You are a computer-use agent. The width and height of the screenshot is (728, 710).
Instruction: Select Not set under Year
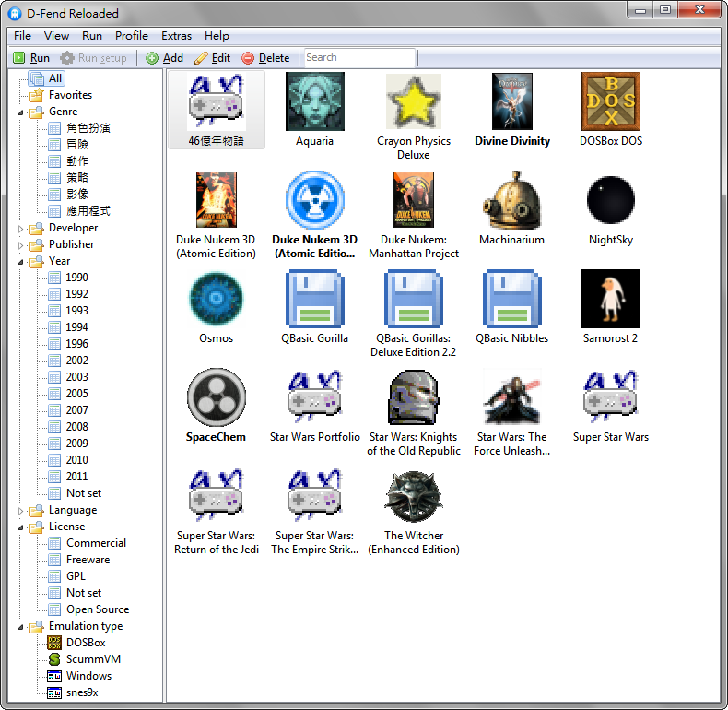(84, 493)
